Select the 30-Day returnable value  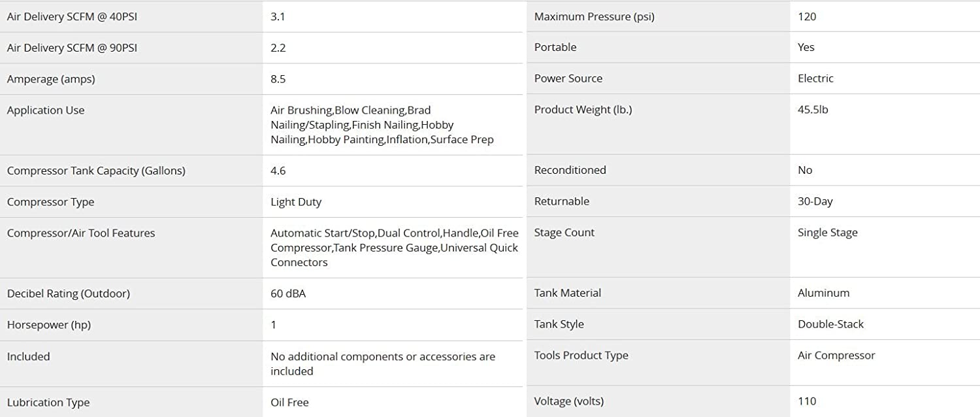[x=815, y=201]
